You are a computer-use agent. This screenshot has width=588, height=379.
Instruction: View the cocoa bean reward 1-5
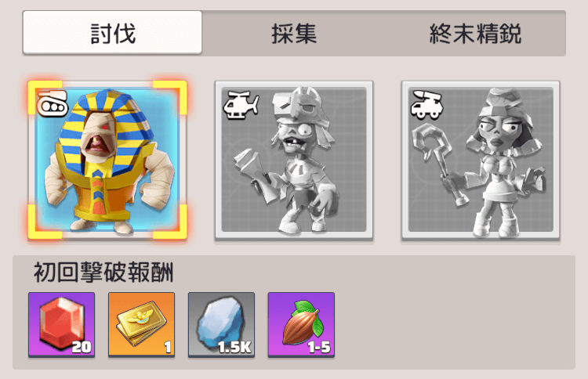point(301,325)
